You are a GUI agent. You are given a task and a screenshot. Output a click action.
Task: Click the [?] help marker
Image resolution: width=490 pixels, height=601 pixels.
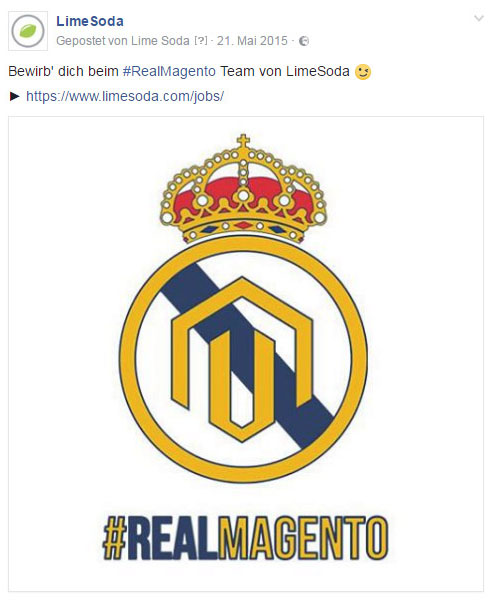pyautogui.click(x=201, y=41)
